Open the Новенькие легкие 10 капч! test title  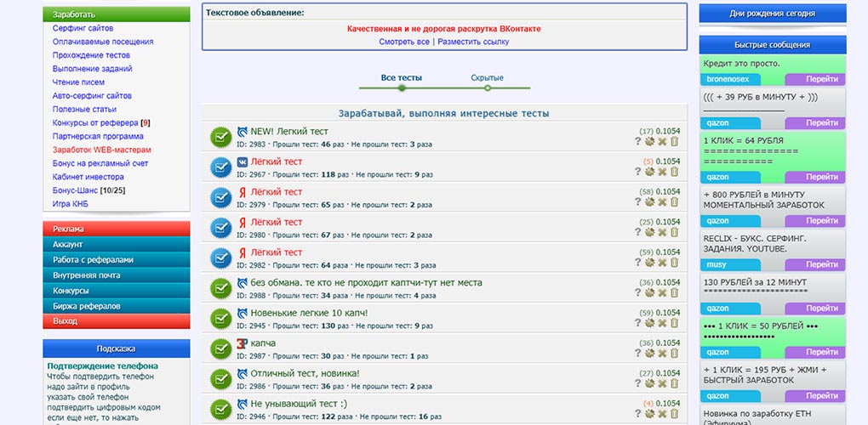pos(309,313)
